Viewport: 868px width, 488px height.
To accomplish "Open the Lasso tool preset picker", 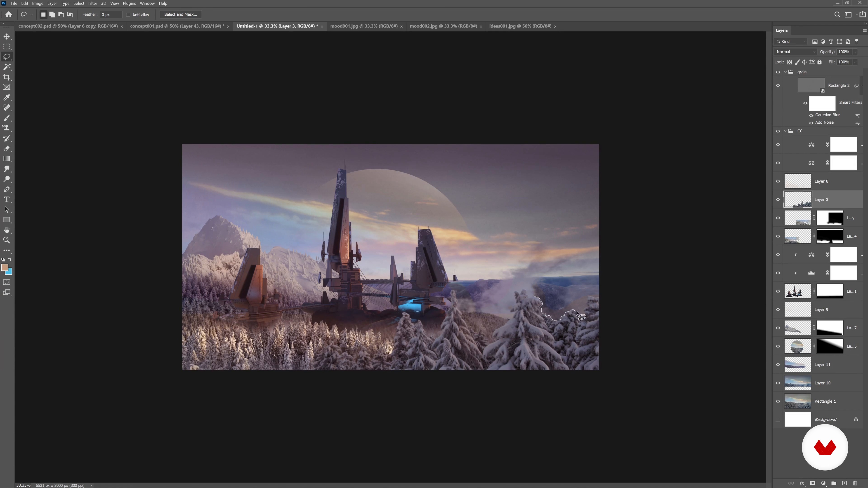I will [x=32, y=15].
